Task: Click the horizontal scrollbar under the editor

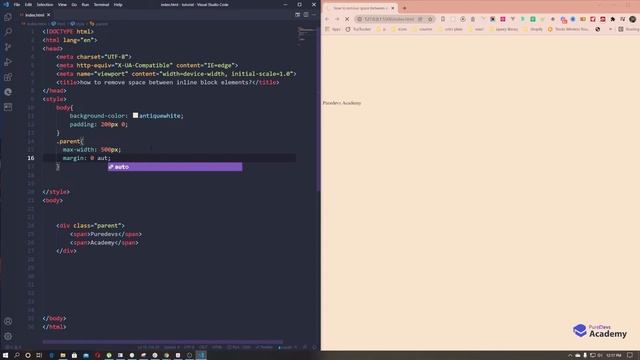Action: pyautogui.click(x=162, y=342)
